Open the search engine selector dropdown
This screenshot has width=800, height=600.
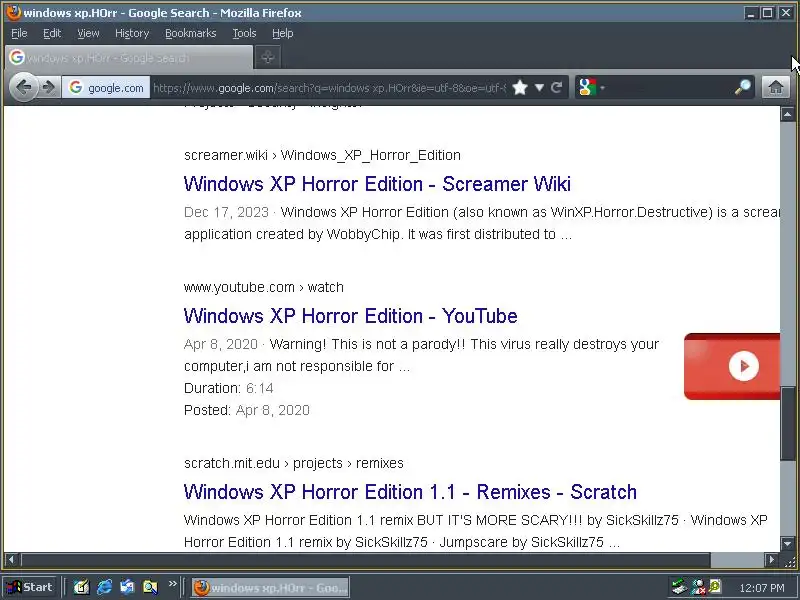(592, 88)
